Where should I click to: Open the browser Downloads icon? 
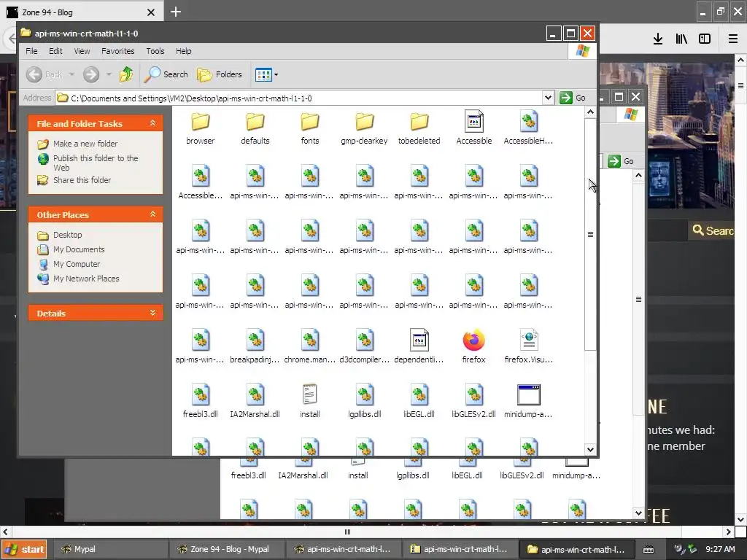658,39
